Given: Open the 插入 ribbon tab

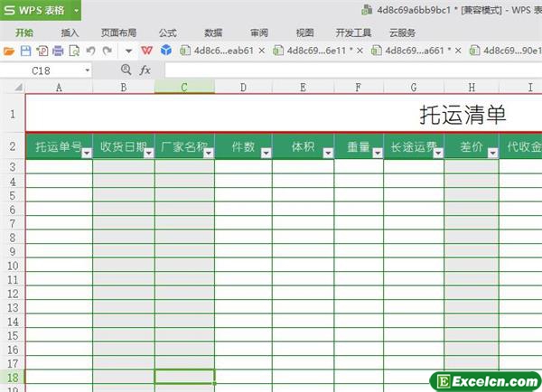Looking at the screenshot, I should (x=70, y=32).
